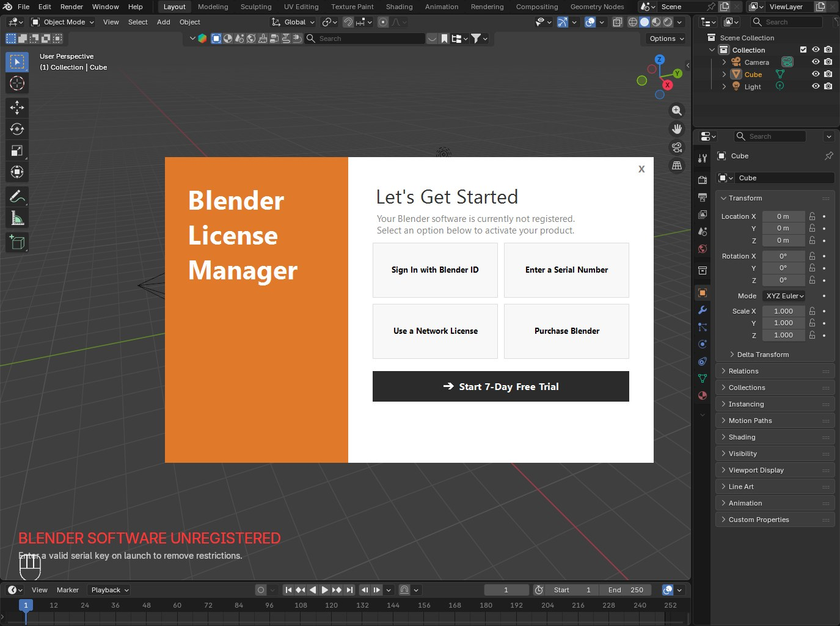Screen dimensions: 840x626
Task: Open the World properties tab
Action: point(703,249)
